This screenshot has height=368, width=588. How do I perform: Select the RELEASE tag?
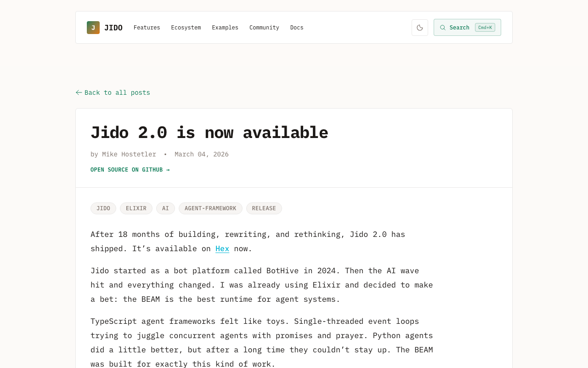coord(264,208)
